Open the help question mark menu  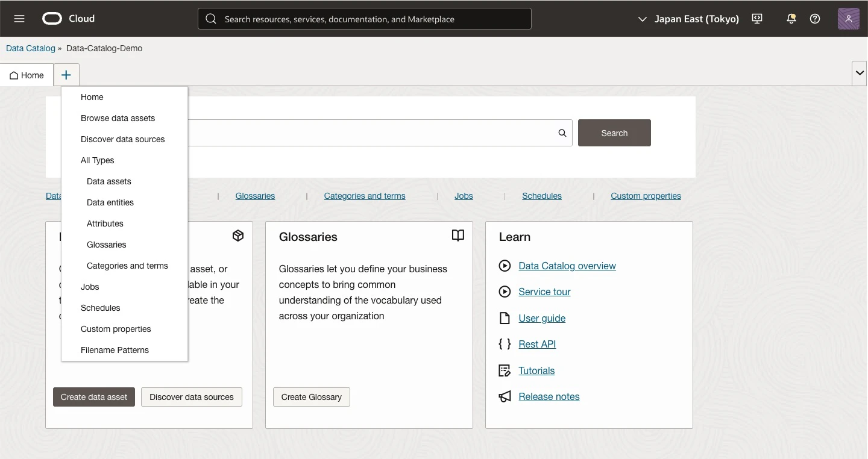click(x=815, y=19)
